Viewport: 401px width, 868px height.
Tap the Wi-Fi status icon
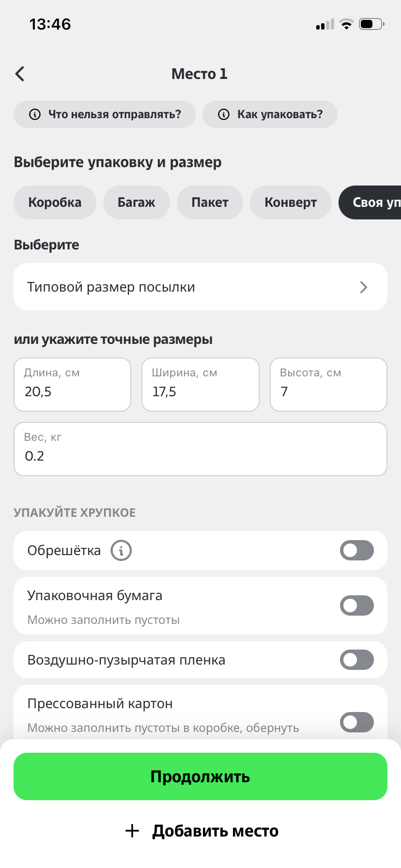click(x=346, y=24)
